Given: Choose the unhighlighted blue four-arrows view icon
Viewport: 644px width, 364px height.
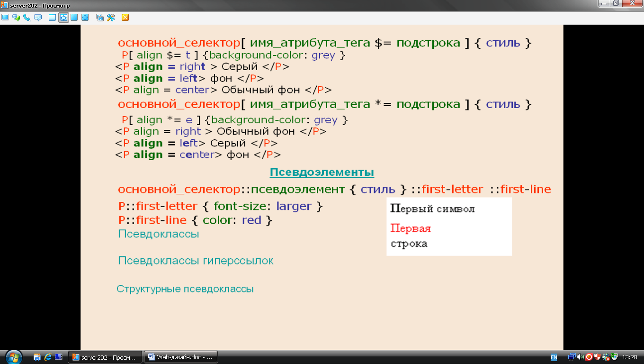Looking at the screenshot, I should coord(85,18).
